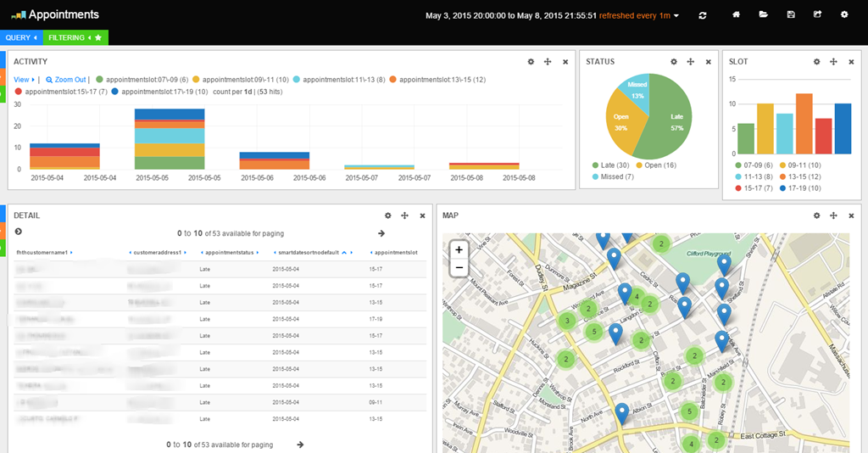Click the move icon on Map panel
The height and width of the screenshot is (453, 868).
(833, 216)
